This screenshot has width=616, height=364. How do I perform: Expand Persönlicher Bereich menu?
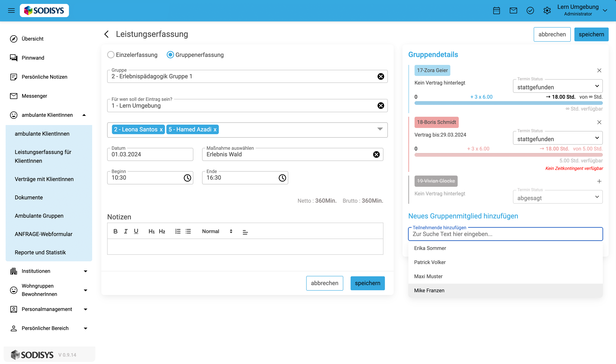85,328
